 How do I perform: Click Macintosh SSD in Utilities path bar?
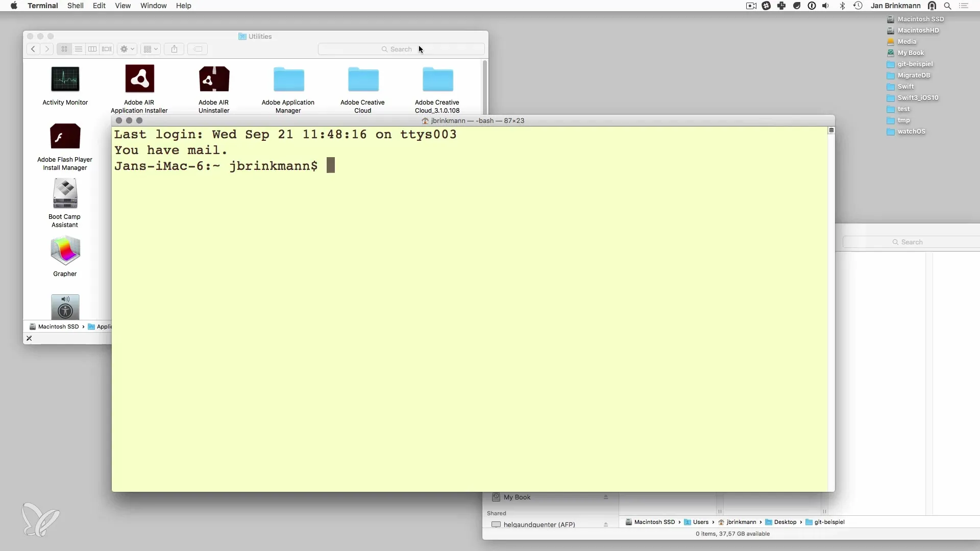tap(54, 327)
